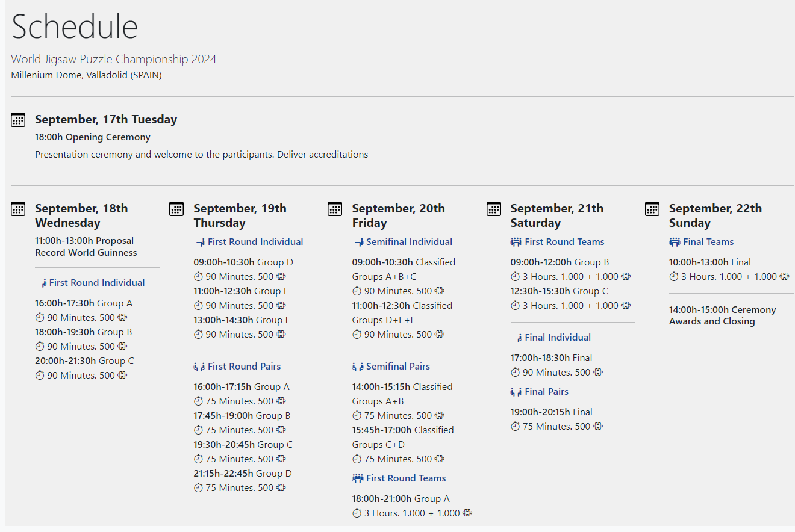
Task: Click the World Jigsaw Puzzle Championship 2024 subtitle
Action: coord(114,59)
